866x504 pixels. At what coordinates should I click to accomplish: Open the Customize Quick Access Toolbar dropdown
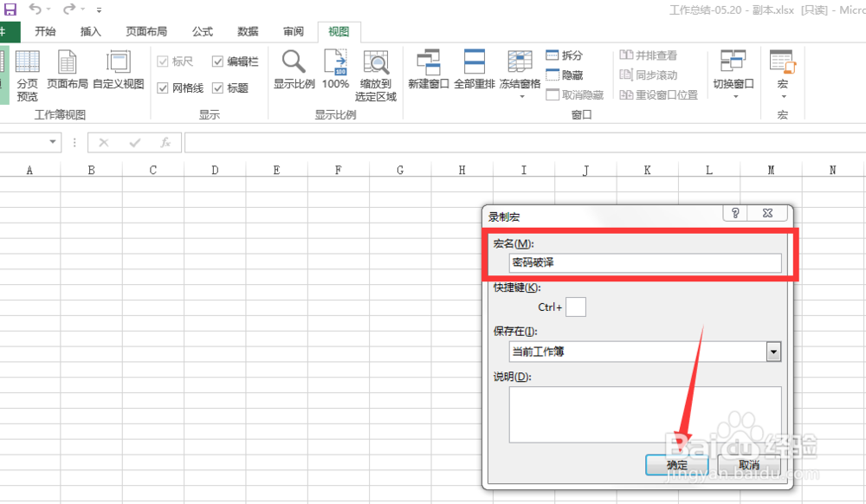(x=99, y=10)
